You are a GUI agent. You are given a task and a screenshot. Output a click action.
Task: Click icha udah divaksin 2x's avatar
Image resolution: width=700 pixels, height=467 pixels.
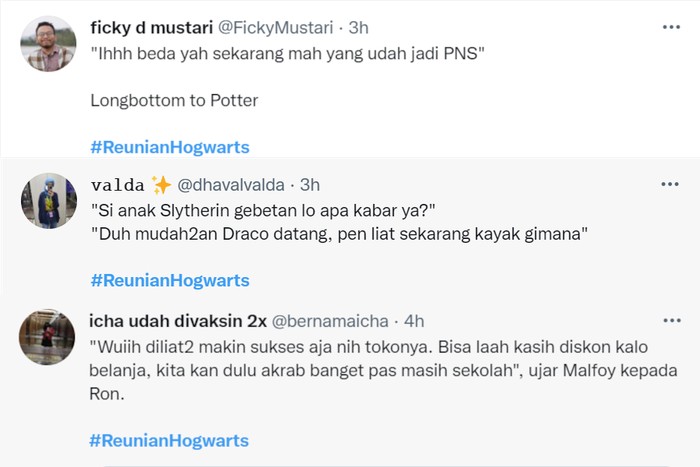(48, 336)
